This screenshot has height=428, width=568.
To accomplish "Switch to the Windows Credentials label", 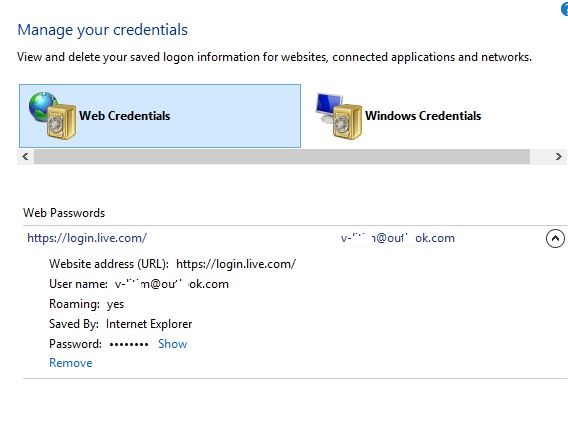I will pyautogui.click(x=423, y=116).
